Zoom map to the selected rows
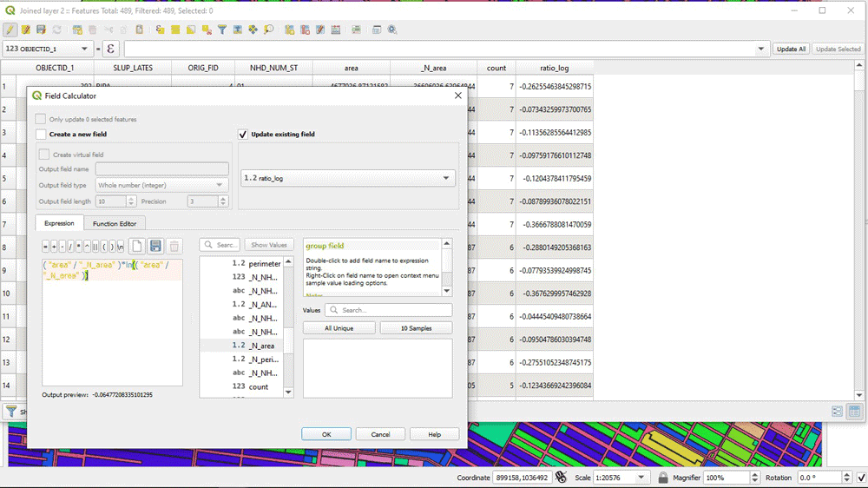 pyautogui.click(x=268, y=30)
